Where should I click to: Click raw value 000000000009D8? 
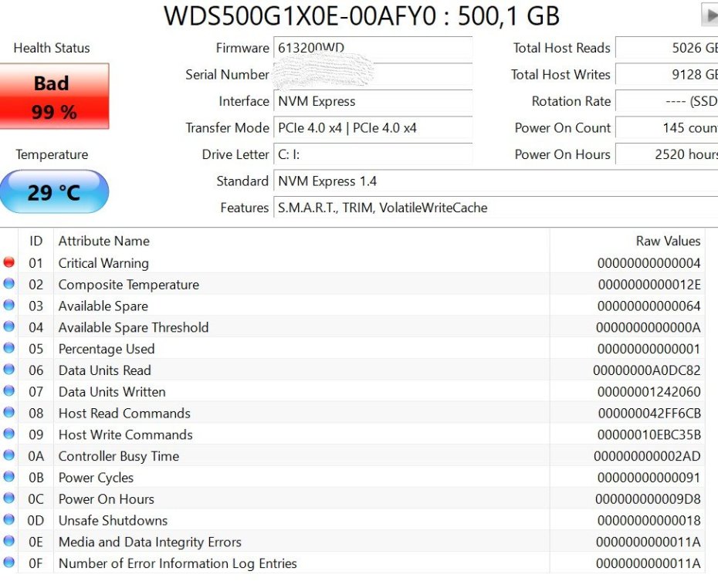(x=648, y=498)
